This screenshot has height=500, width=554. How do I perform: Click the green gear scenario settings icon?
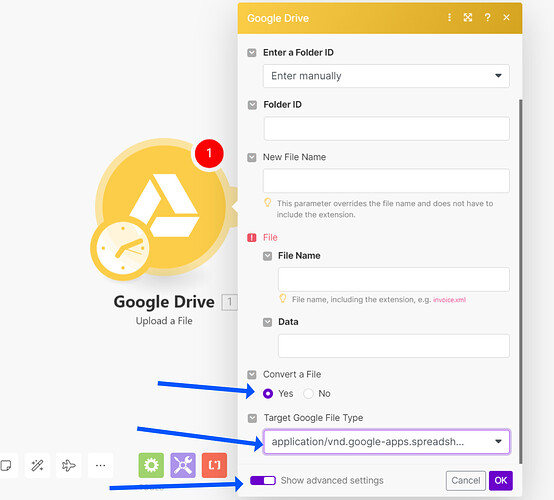click(151, 465)
